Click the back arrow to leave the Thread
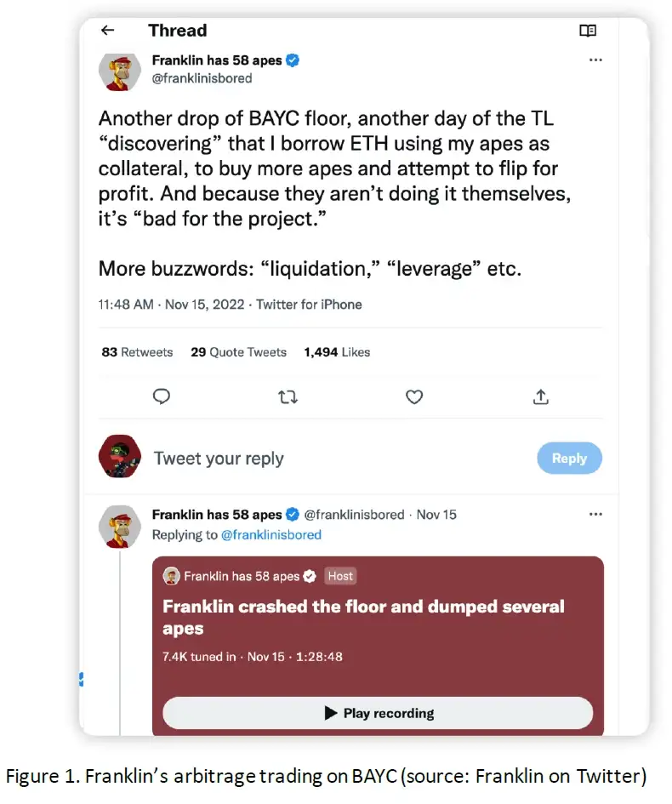This screenshot has height=804, width=672. point(106,31)
